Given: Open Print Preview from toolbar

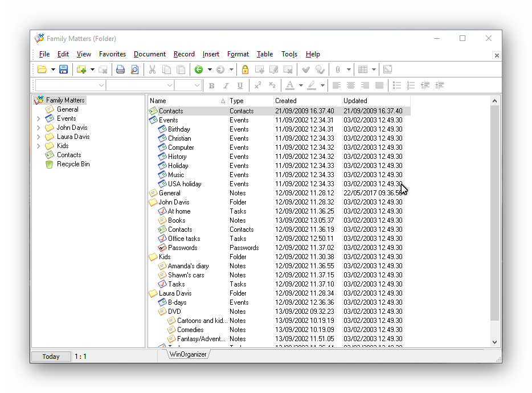Looking at the screenshot, I should 135,69.
